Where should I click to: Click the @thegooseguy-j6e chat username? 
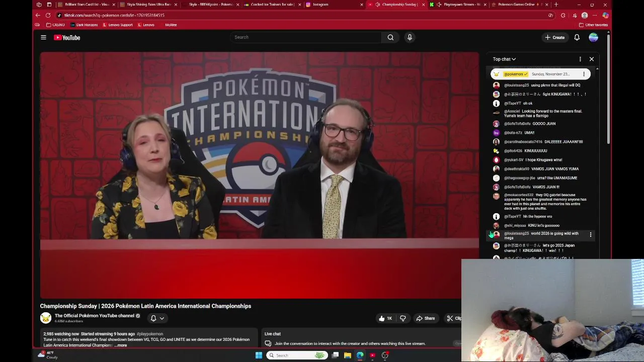520,178
